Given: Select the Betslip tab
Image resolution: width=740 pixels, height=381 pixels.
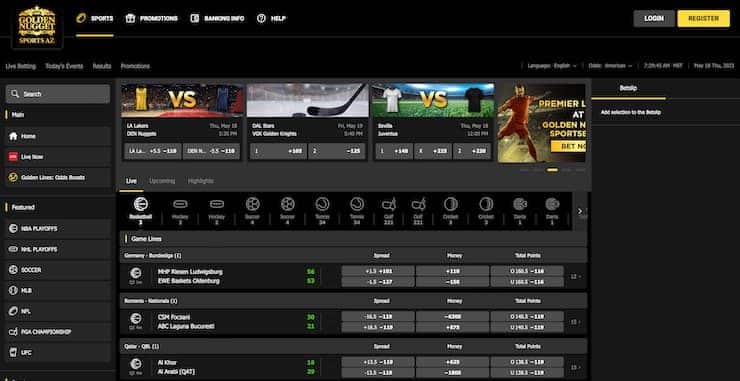Looking at the screenshot, I should point(628,88).
